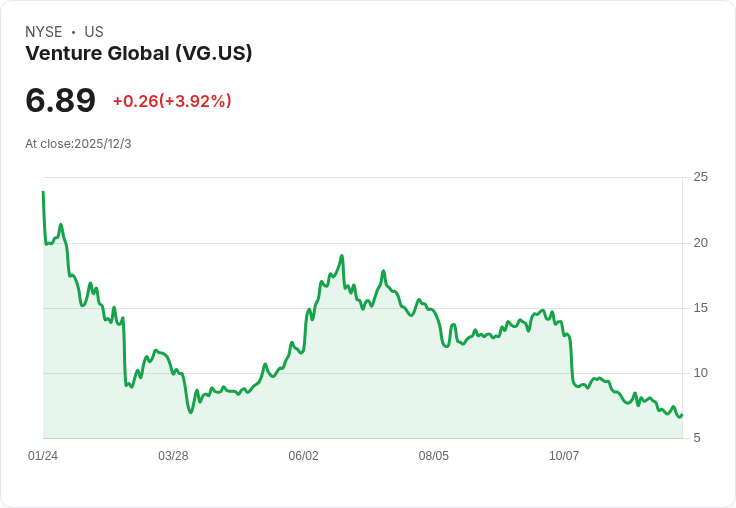Click the At close:2025/12/3 timestamp
This screenshot has width=736, height=508.
(x=78, y=144)
